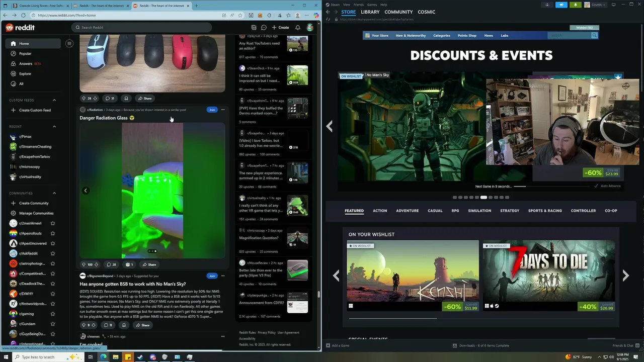Screen dimensions: 644x362
Task: Downvote the Danger Radiation Glass post
Action: 96,264
